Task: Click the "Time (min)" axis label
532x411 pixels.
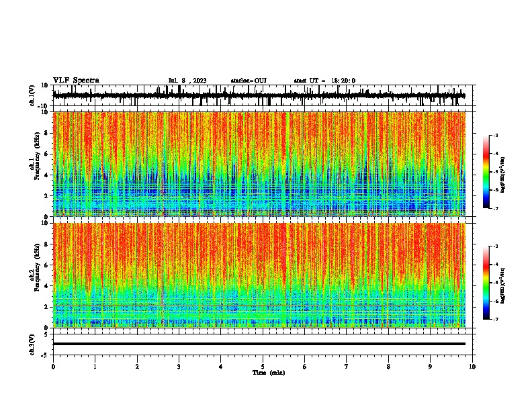Action: (269, 373)
